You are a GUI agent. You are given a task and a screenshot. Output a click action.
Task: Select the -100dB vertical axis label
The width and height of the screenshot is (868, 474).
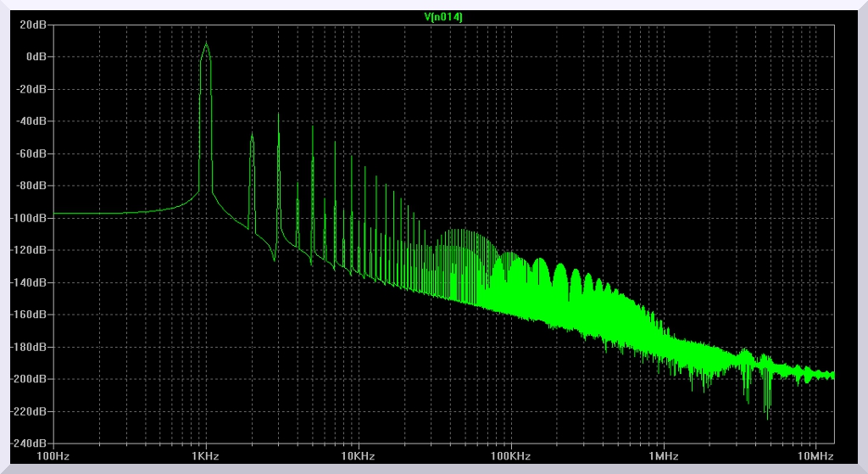click(x=31, y=218)
